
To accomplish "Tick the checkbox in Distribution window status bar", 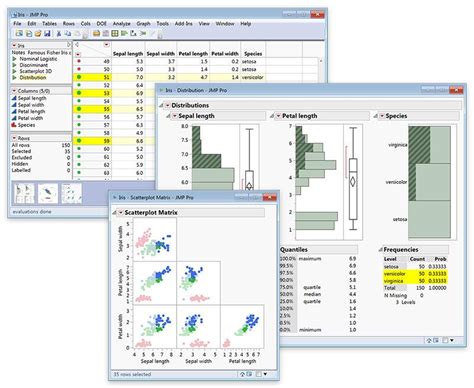I will pyautogui.click(x=445, y=340).
